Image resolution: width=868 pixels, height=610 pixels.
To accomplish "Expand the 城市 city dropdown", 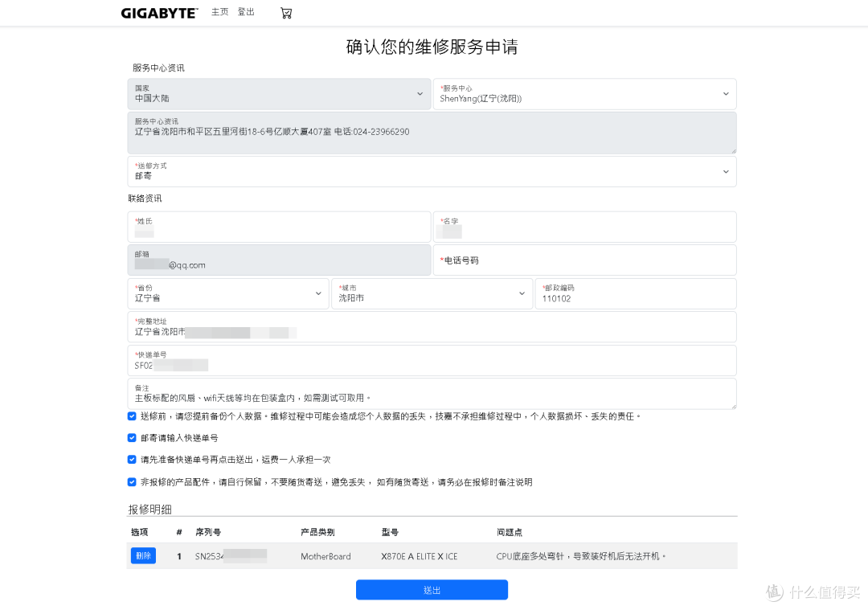I will [x=432, y=294].
